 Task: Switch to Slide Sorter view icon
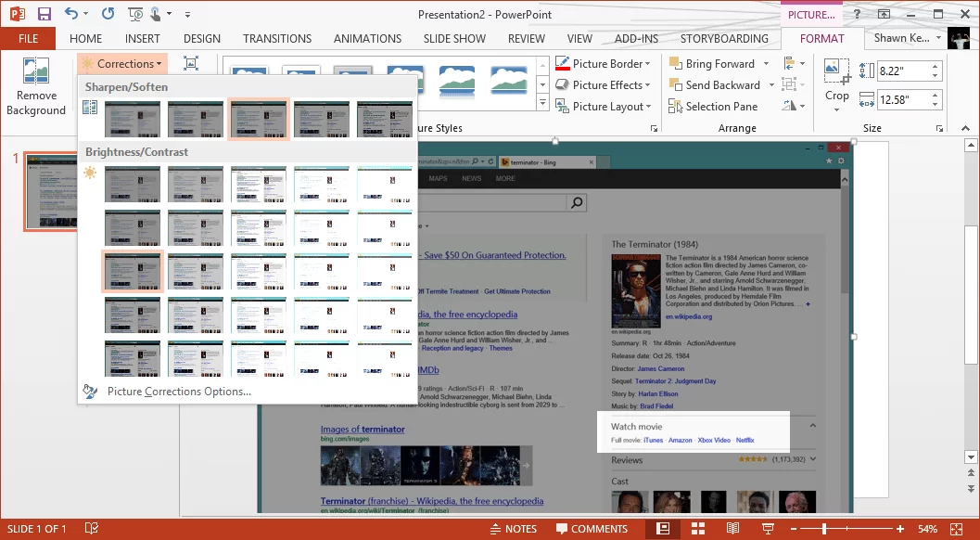[x=697, y=529]
